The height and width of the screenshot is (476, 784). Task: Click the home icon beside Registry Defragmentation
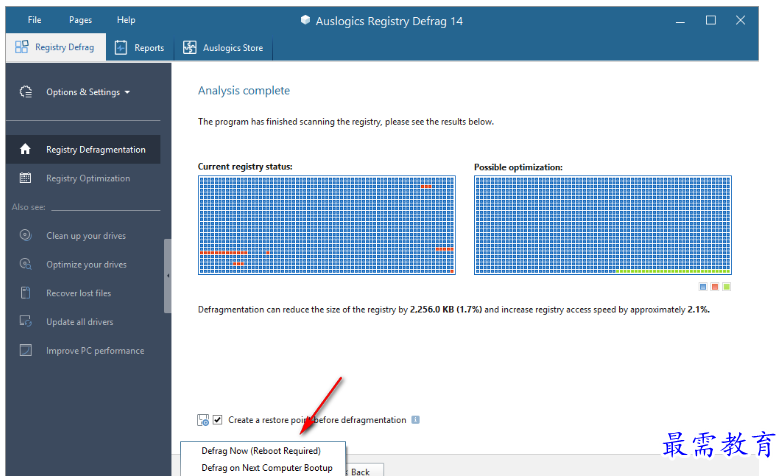(x=25, y=149)
